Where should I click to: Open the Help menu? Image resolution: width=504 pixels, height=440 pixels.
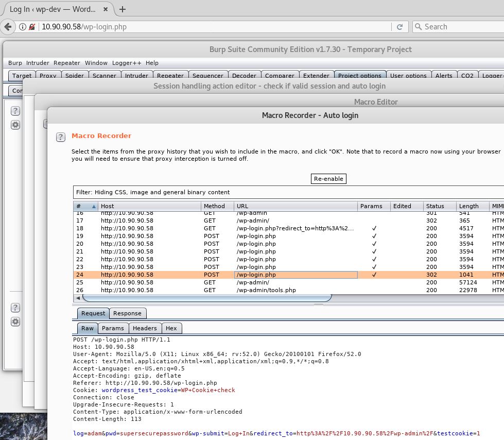(x=152, y=63)
